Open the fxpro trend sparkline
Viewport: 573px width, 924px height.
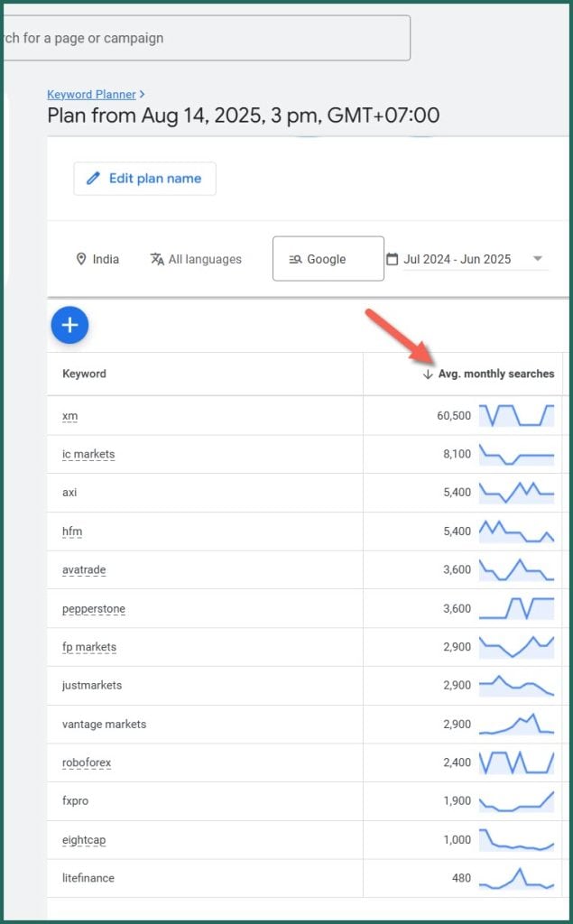(516, 801)
